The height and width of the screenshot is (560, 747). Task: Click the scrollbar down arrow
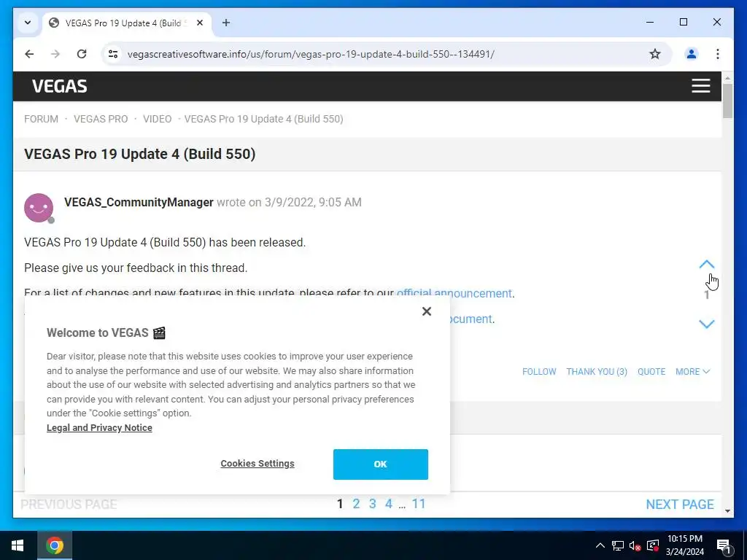coord(727,511)
